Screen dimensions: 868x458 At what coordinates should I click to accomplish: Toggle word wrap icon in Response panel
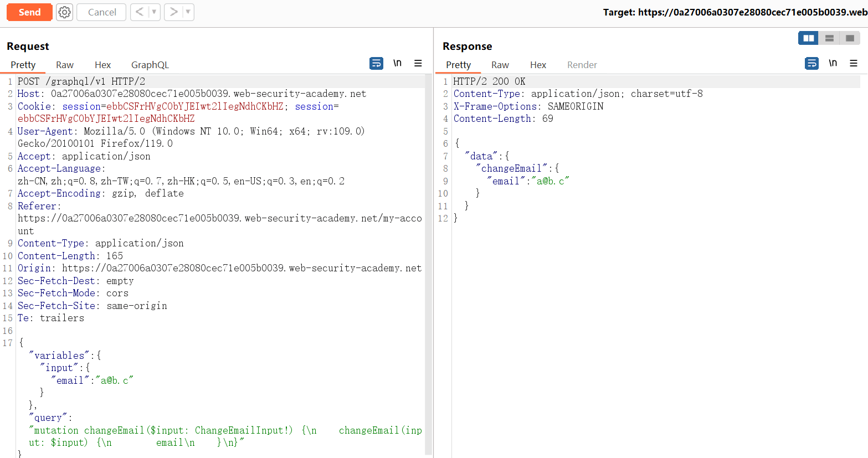coord(811,64)
